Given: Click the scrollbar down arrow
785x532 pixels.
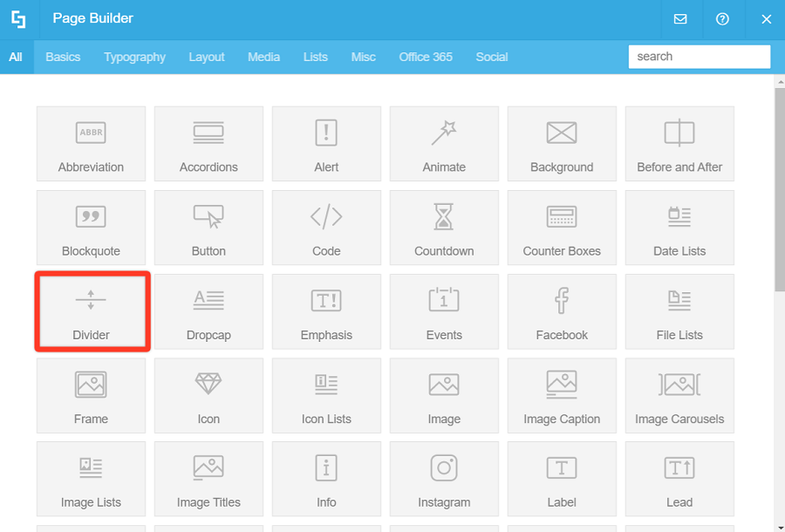Looking at the screenshot, I should pyautogui.click(x=779, y=526).
